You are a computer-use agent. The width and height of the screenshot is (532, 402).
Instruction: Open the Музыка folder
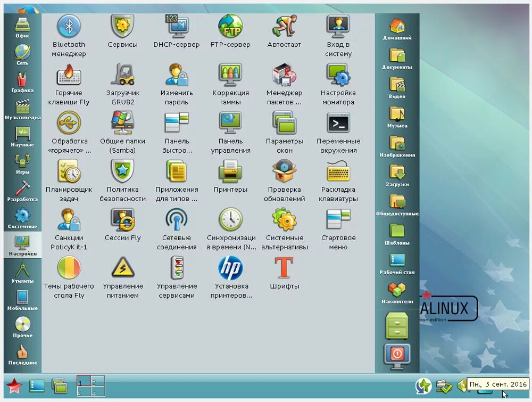[397, 117]
